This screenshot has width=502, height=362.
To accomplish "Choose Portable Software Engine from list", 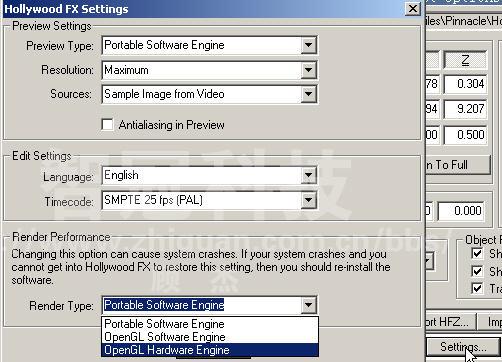I will tap(210, 324).
